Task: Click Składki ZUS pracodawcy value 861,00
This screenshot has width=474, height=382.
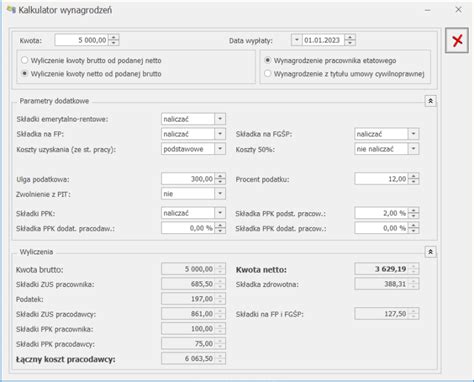Action: point(193,313)
